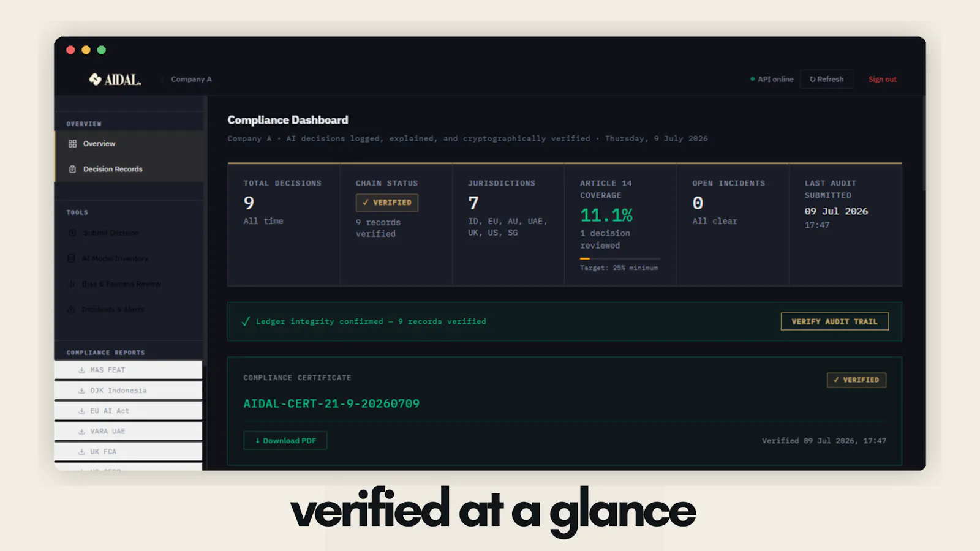Open the Submit Decision tool
Viewport: 980px width, 551px height.
[129, 233]
